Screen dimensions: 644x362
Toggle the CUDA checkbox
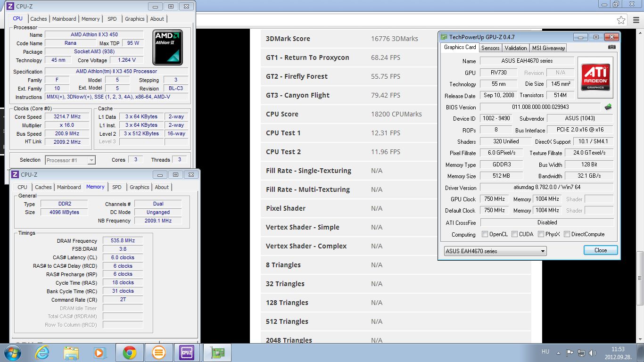(514, 234)
